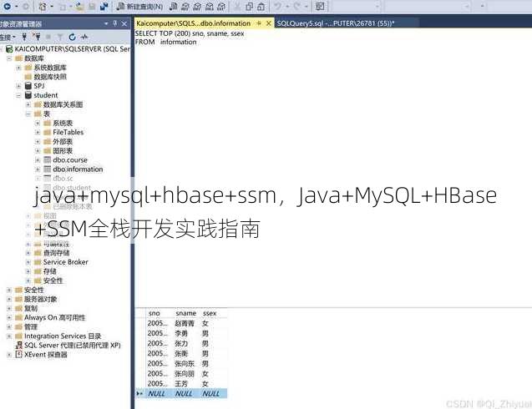Click the activity monitor pulse icon

[84, 37]
